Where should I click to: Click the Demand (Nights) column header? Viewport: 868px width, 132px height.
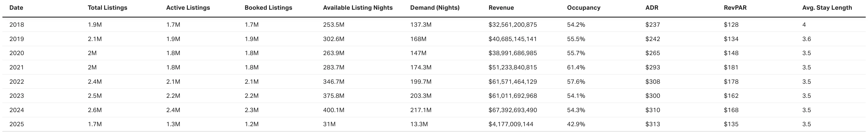(x=435, y=8)
